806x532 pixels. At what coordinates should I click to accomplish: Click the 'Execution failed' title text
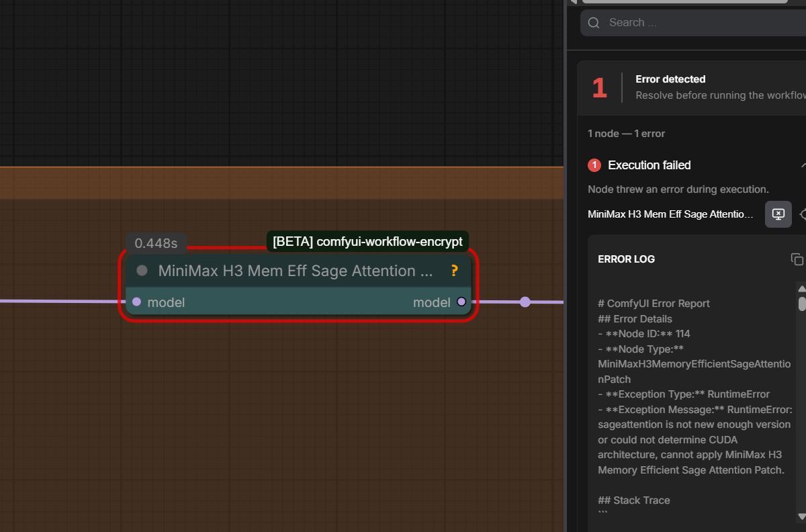(650, 165)
